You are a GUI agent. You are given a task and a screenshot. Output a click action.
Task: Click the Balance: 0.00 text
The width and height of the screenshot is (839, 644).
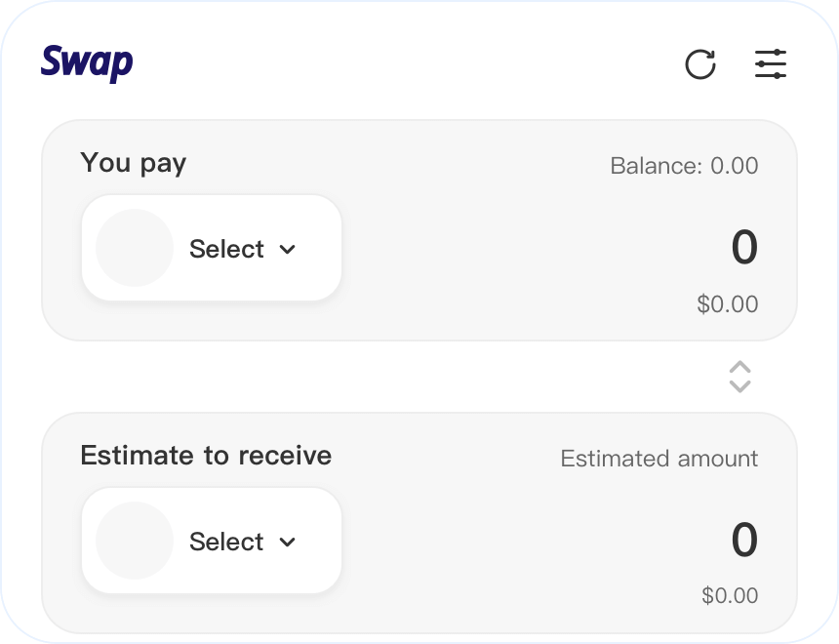684,166
